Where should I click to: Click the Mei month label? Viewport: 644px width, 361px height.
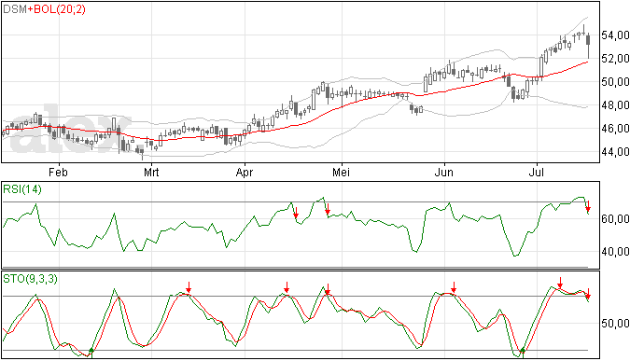pos(341,172)
